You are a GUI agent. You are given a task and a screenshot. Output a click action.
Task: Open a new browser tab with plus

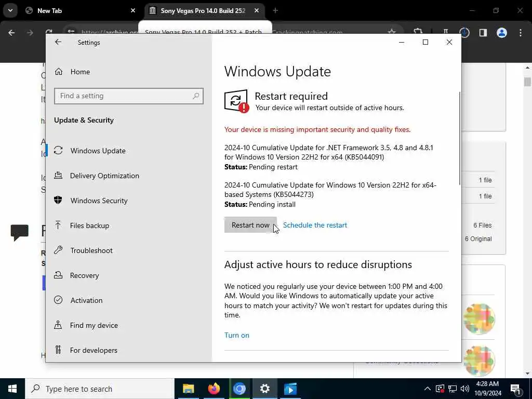275,10
